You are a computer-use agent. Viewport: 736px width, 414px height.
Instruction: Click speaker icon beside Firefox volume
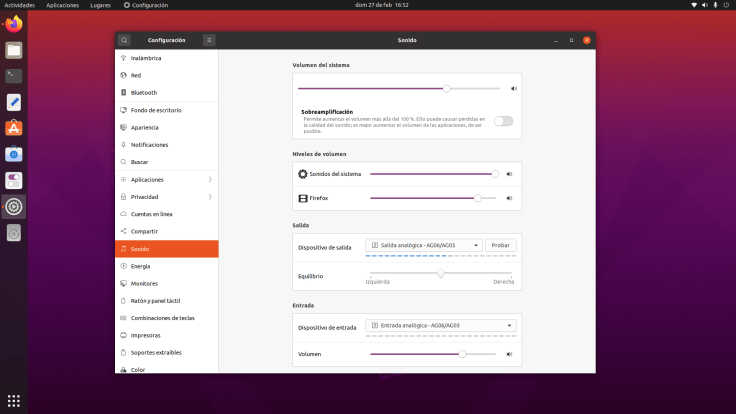[x=509, y=198]
